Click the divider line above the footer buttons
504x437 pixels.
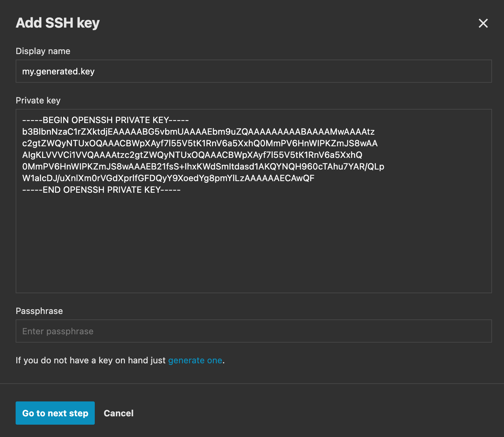click(x=252, y=384)
